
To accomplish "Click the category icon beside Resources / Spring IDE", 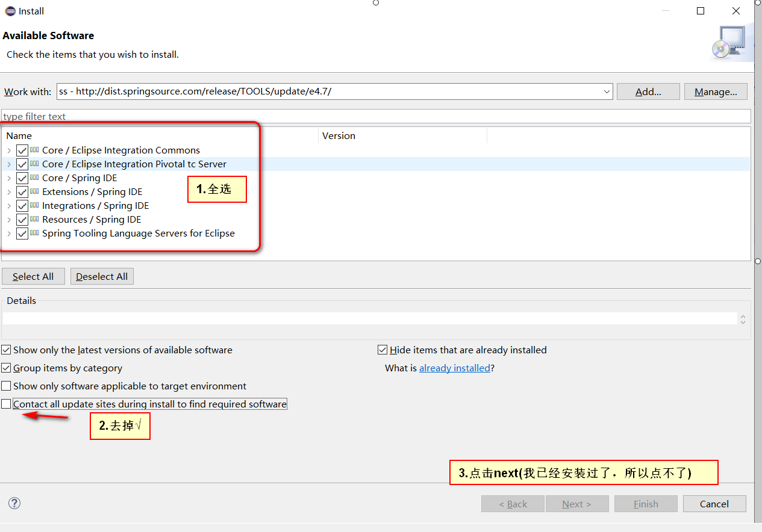I will [34, 219].
